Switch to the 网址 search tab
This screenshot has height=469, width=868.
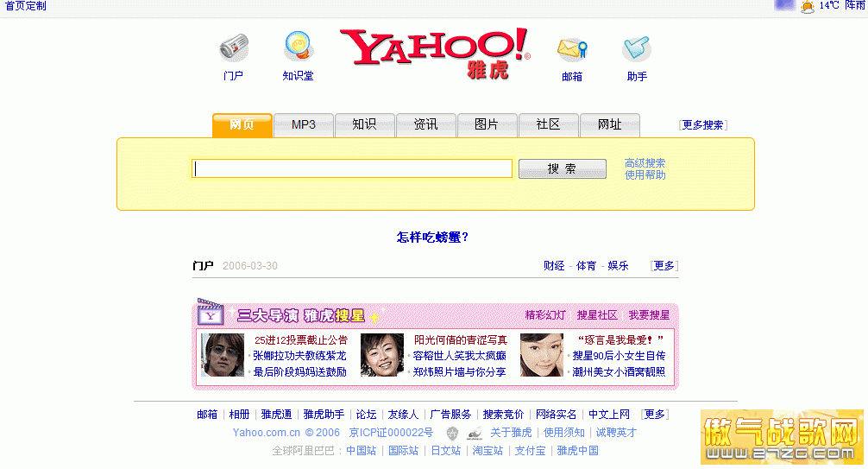pos(609,124)
